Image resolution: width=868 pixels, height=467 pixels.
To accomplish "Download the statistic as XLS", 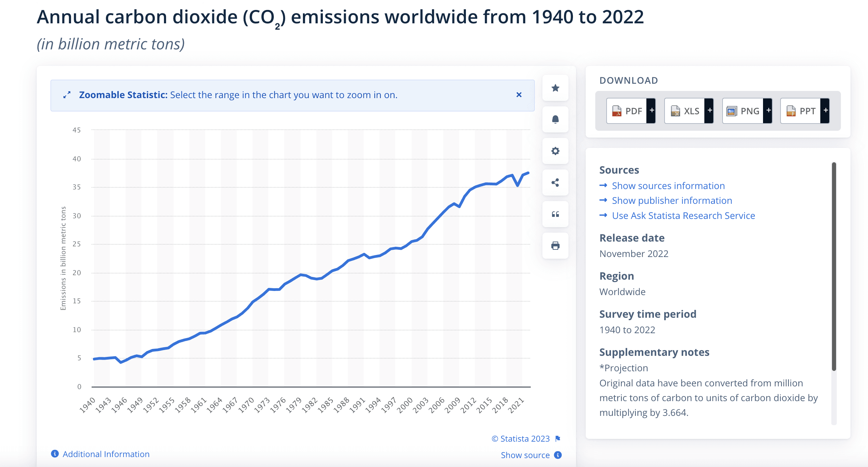I will coord(684,111).
